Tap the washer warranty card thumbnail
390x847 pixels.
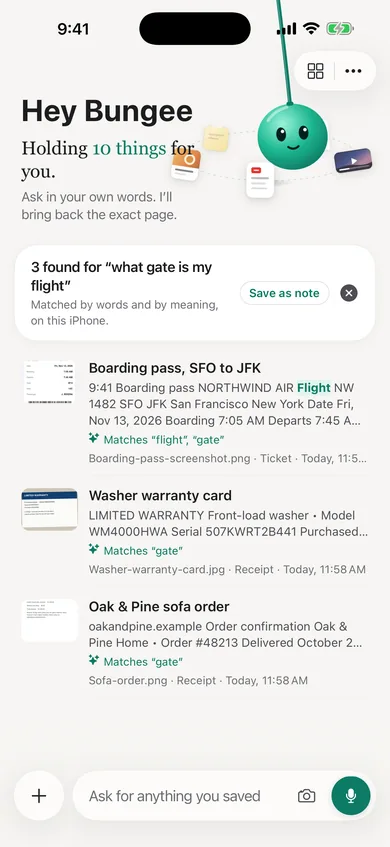50,509
